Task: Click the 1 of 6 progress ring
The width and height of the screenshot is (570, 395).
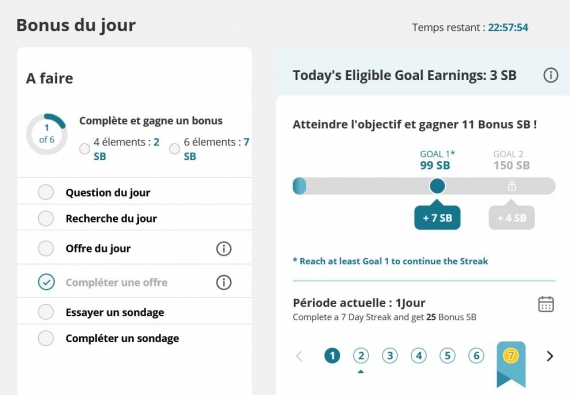Action: [x=47, y=134]
